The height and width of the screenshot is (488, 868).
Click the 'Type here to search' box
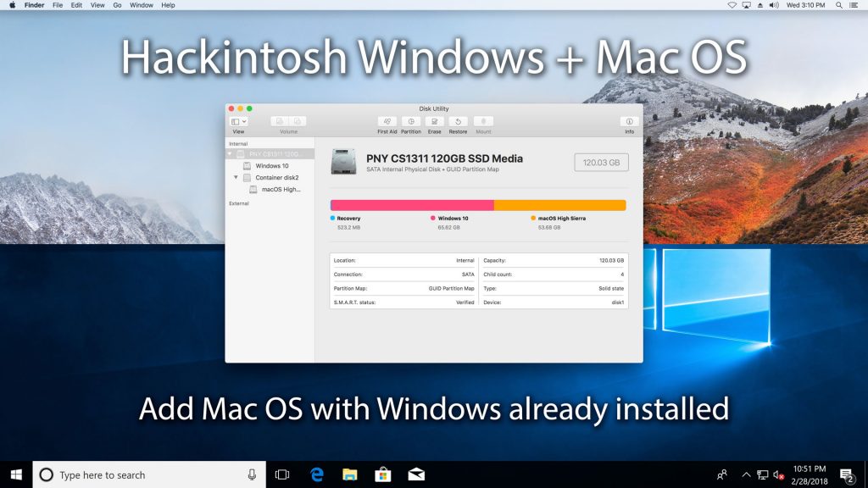(149, 474)
